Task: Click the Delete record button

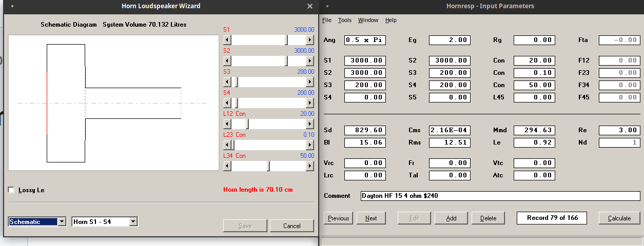Action: (488, 218)
